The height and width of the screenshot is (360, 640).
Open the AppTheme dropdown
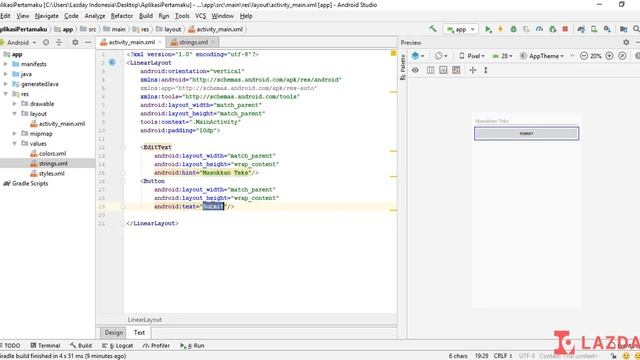(542, 56)
